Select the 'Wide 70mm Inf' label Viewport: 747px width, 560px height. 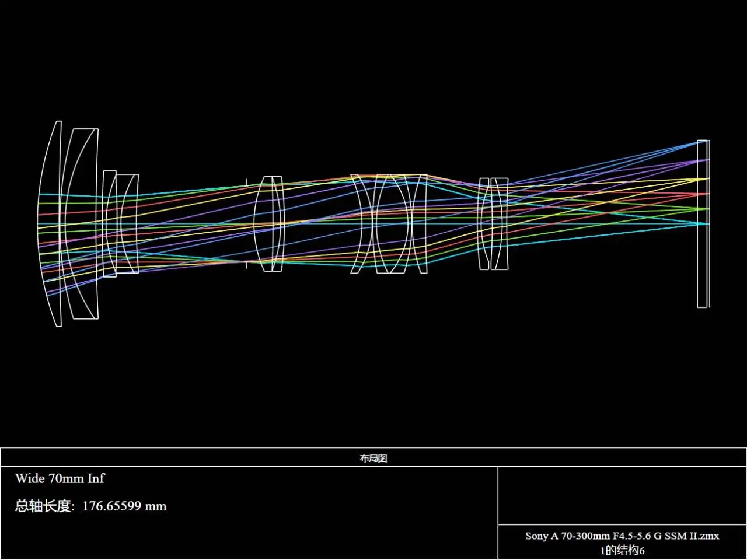[60, 478]
